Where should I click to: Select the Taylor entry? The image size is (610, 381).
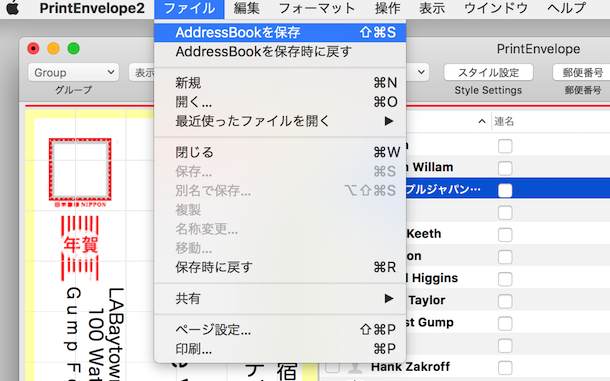(427, 300)
